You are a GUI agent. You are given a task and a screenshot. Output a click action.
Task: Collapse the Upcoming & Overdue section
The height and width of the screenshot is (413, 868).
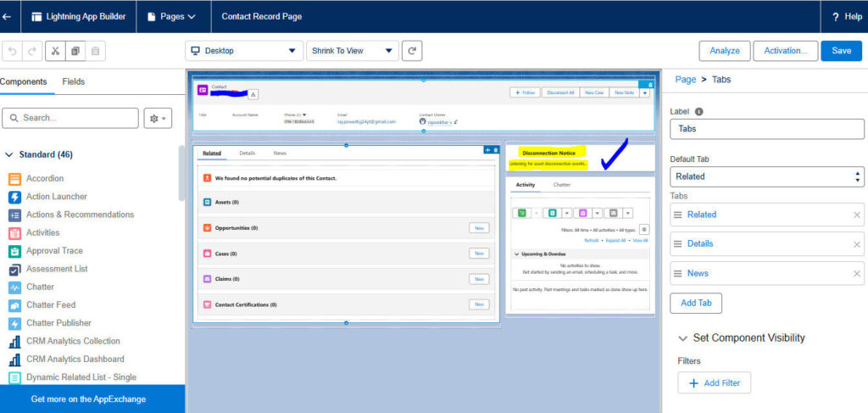click(517, 254)
